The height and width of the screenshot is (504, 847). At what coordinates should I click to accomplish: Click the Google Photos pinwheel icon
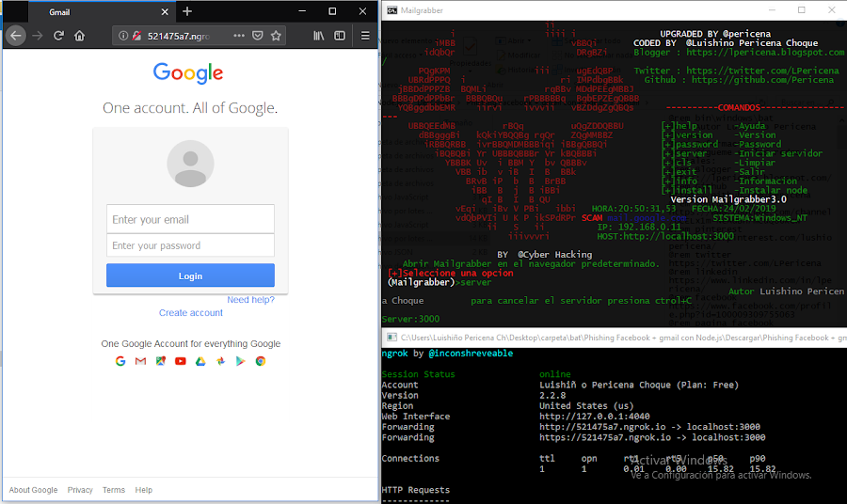220,361
